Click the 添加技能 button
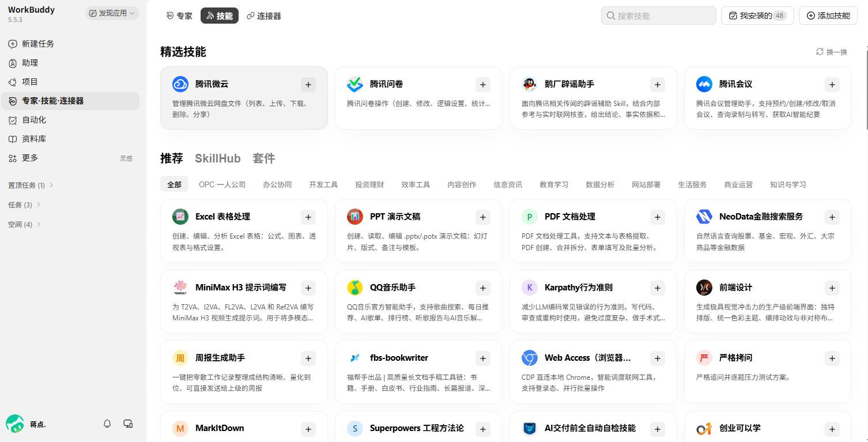 828,16
